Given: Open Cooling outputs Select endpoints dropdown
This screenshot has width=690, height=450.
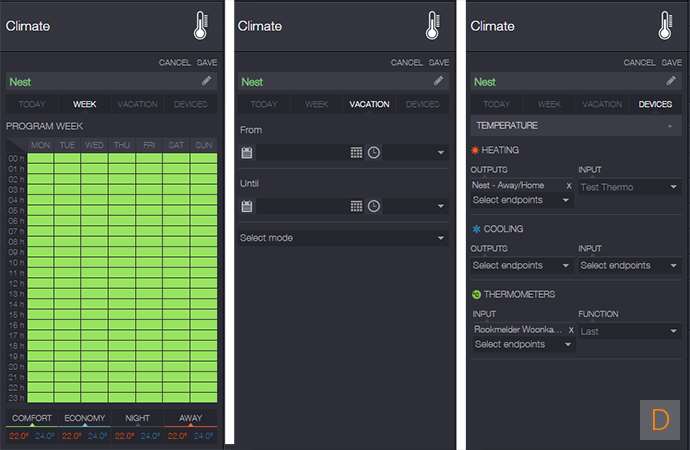Looking at the screenshot, I should (521, 266).
